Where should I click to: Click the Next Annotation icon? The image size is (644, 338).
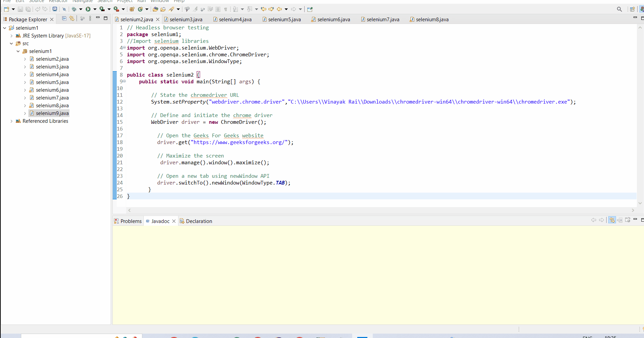(x=235, y=9)
